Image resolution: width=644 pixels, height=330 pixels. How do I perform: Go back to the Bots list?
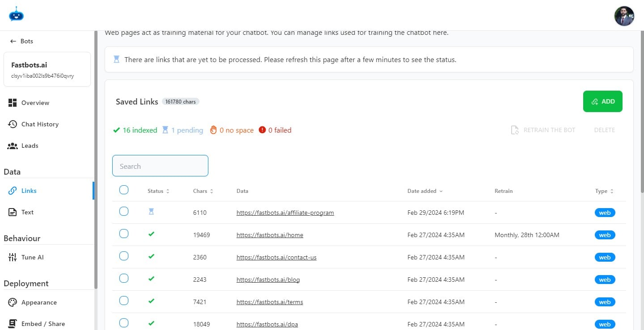tap(21, 41)
